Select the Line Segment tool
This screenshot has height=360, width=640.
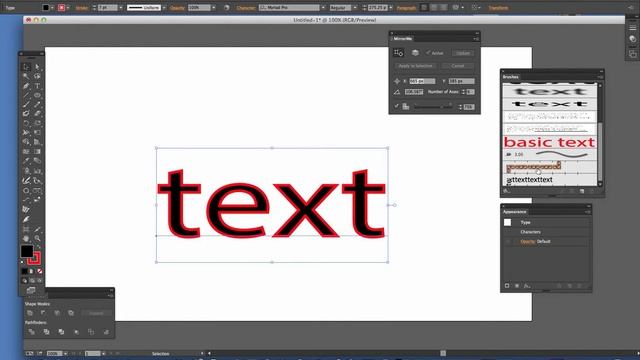26,96
